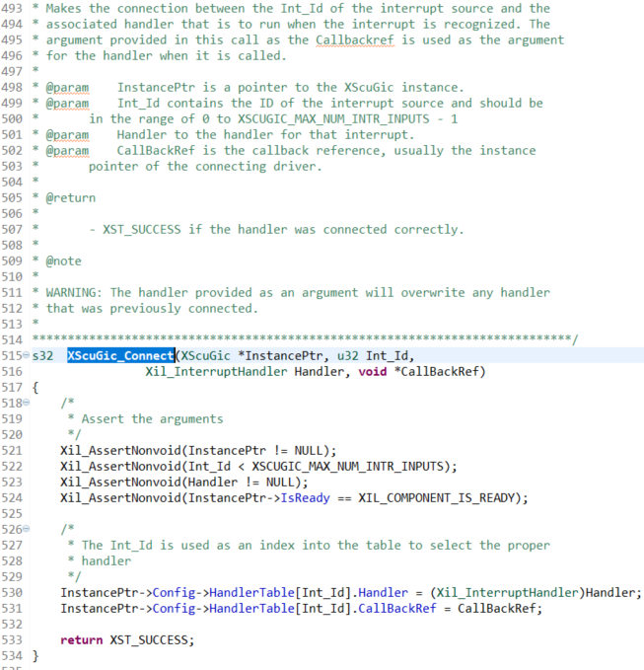The height and width of the screenshot is (670, 644).
Task: Click the opening brace on line 517
Action: tap(36, 387)
